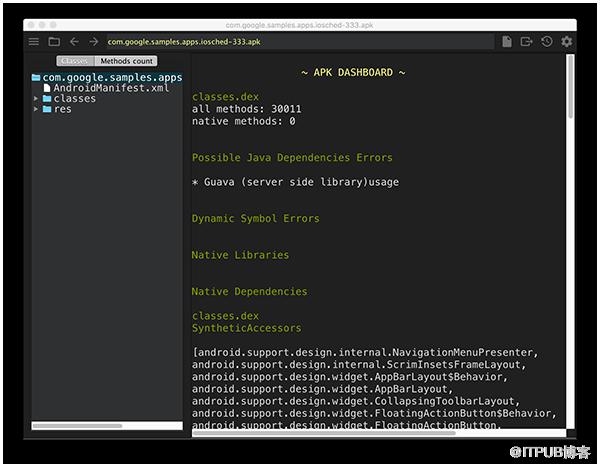Click the open folder toolbar icon
This screenshot has width=600, height=467.
(54, 41)
